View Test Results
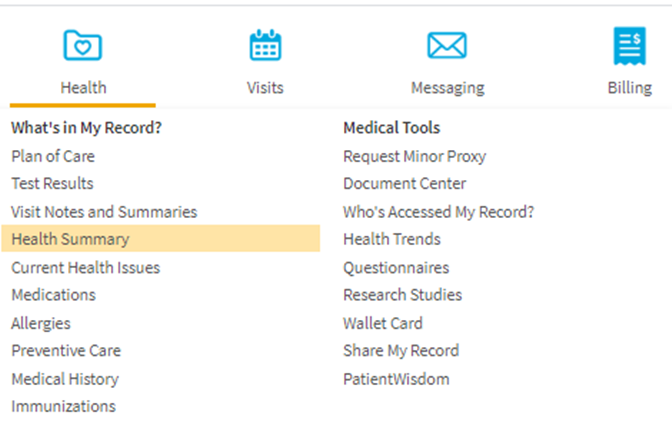The image size is (672, 426). point(52,183)
